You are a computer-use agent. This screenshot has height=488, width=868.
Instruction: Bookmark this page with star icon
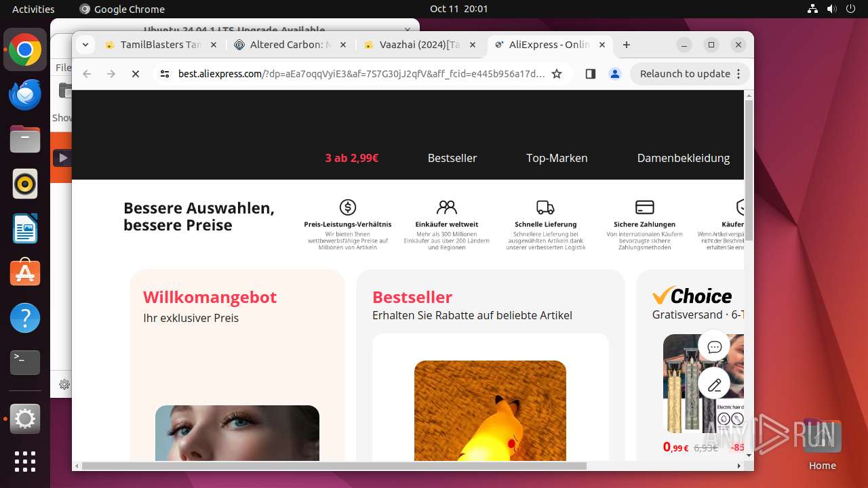557,74
